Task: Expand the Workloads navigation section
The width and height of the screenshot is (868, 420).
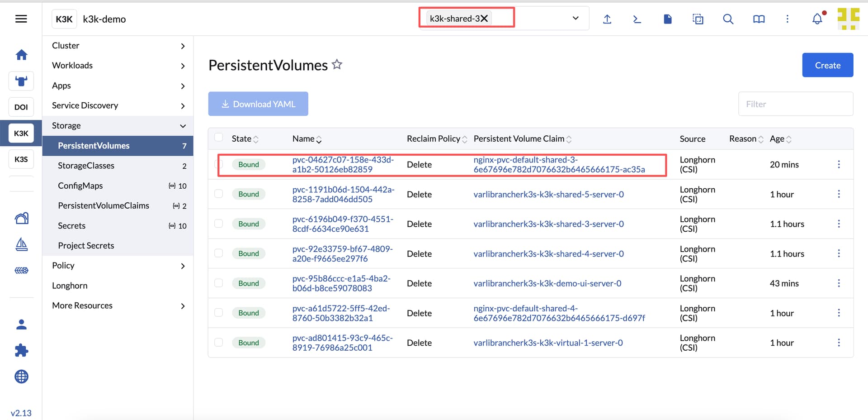Action: [x=118, y=66]
